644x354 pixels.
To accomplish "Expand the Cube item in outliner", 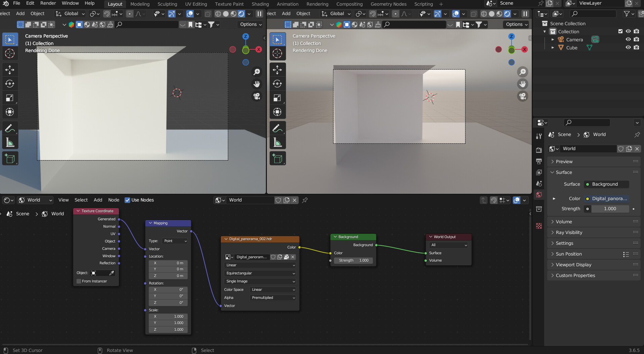I will click(x=553, y=48).
